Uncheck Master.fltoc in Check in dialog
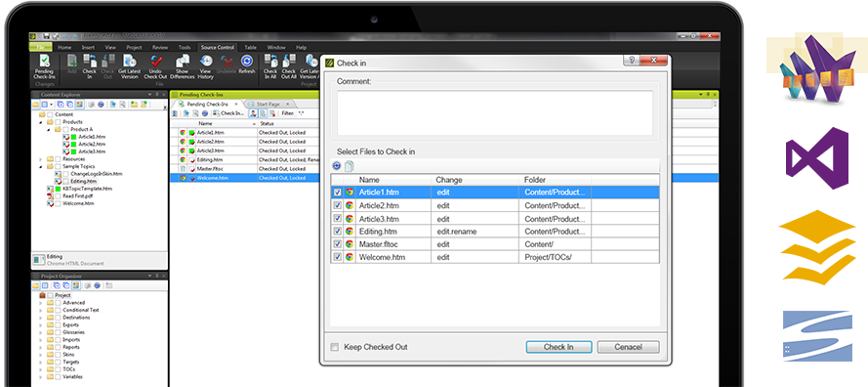Viewport: 868px width, 387px height. (x=337, y=244)
